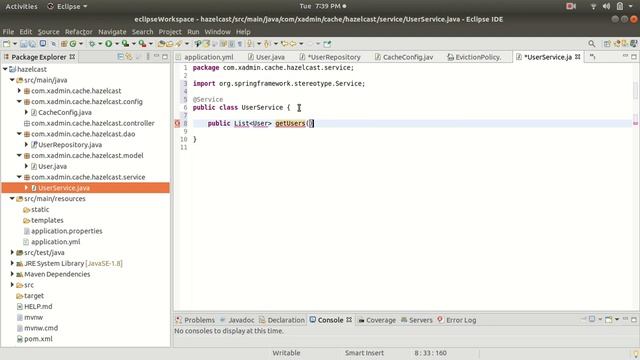Click the Coverage run toolbar icon
The height and width of the screenshot is (360, 640).
125,44
